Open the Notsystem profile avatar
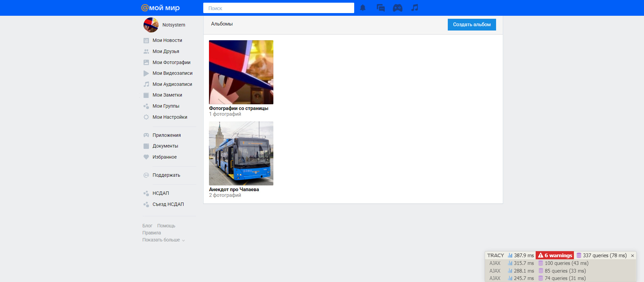644x282 pixels. click(x=151, y=25)
